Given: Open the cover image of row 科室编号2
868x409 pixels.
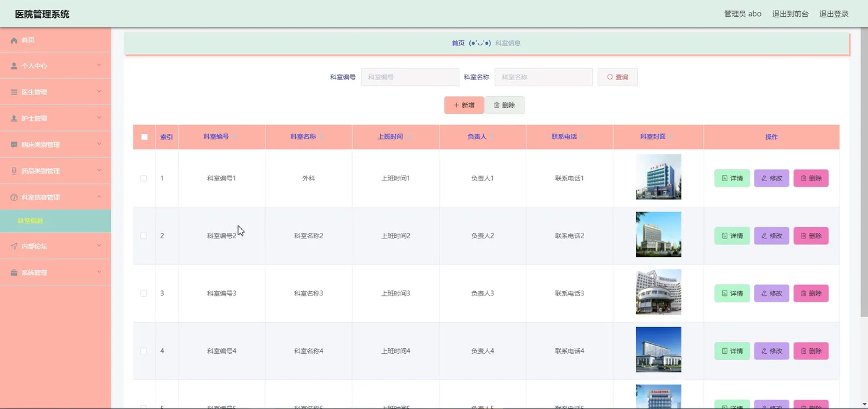Looking at the screenshot, I should 658,235.
